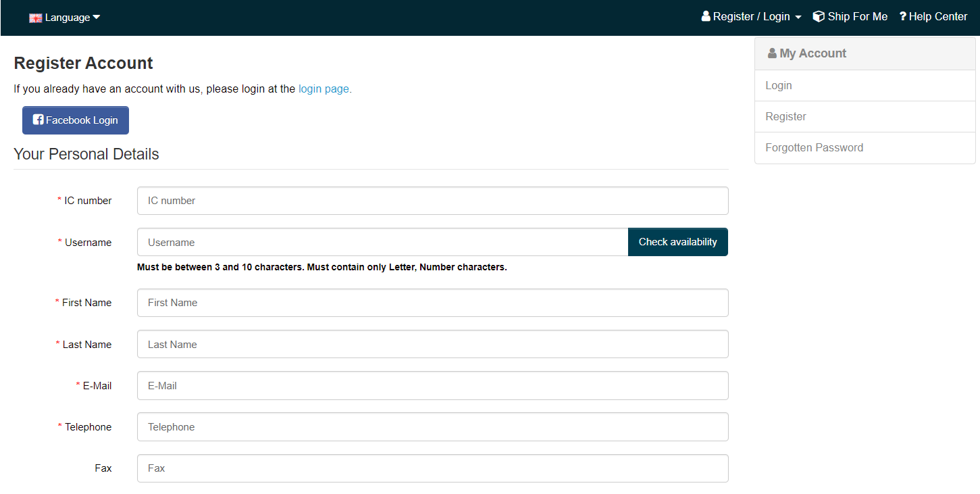Focus the First Name input field
Image resolution: width=980 pixels, height=494 pixels.
432,303
